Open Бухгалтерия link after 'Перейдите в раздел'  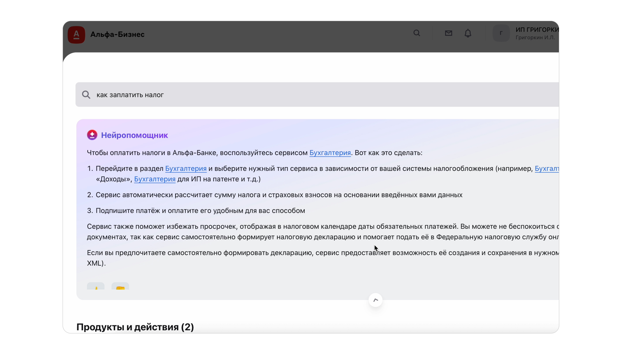(186, 169)
